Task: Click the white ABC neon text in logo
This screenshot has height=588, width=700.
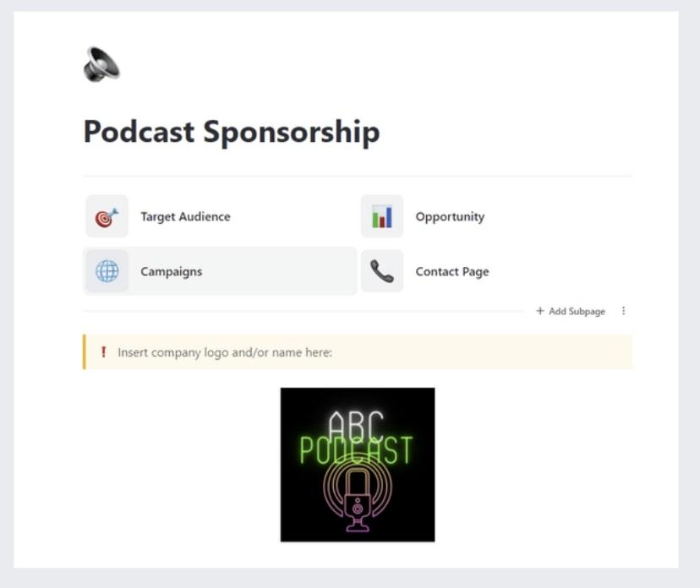Action: pos(356,424)
